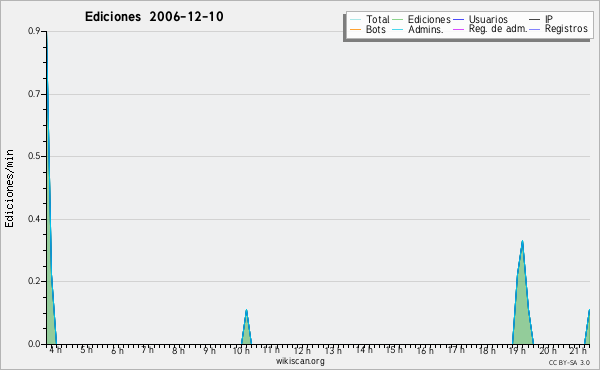Image resolution: width=600 pixels, height=370 pixels.
Task: Click the 21 h x-axis label
Action: (578, 350)
